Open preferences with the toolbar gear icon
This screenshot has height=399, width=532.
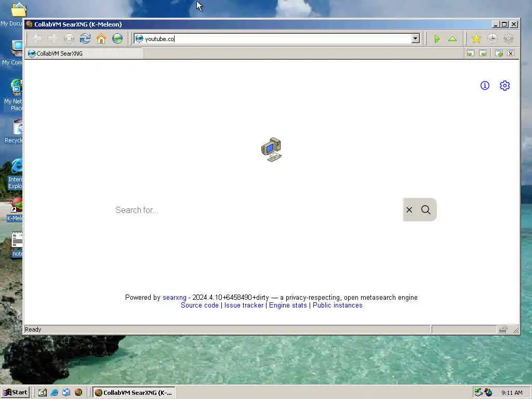point(508,38)
